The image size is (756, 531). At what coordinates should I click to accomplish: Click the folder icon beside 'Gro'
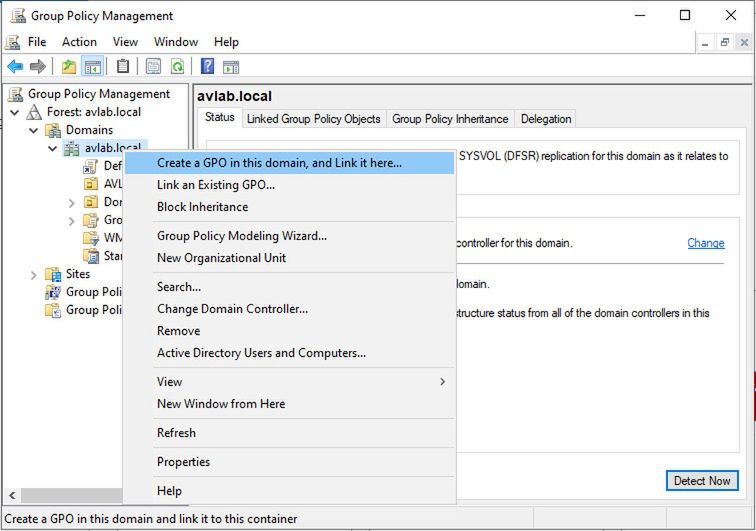91,220
